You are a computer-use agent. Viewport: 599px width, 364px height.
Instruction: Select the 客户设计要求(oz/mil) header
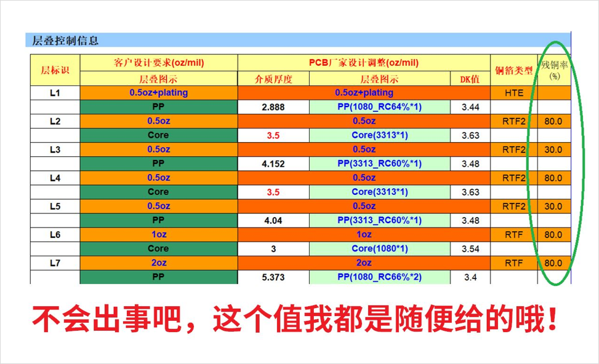159,63
